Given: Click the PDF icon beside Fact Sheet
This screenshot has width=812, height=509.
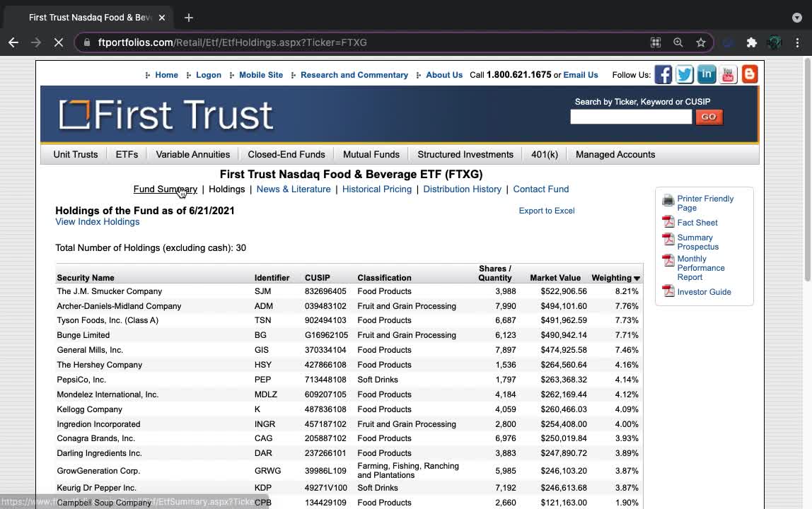Looking at the screenshot, I should (x=668, y=222).
